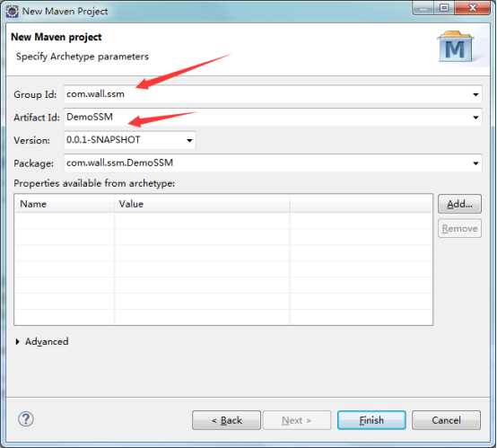497x448 pixels.
Task: Close the New Maven Project dialog
Action: [x=472, y=7]
